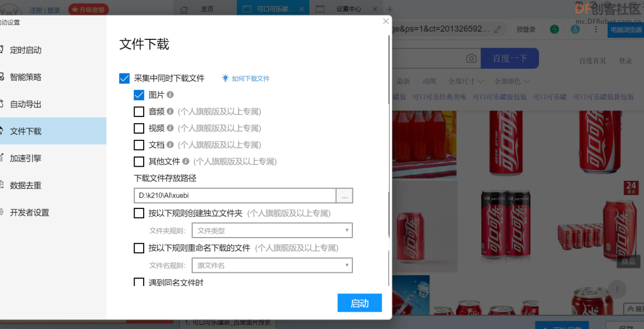Open the three-dot menu in browser toolbar
Viewport: 644px width, 329px height.
596,30
